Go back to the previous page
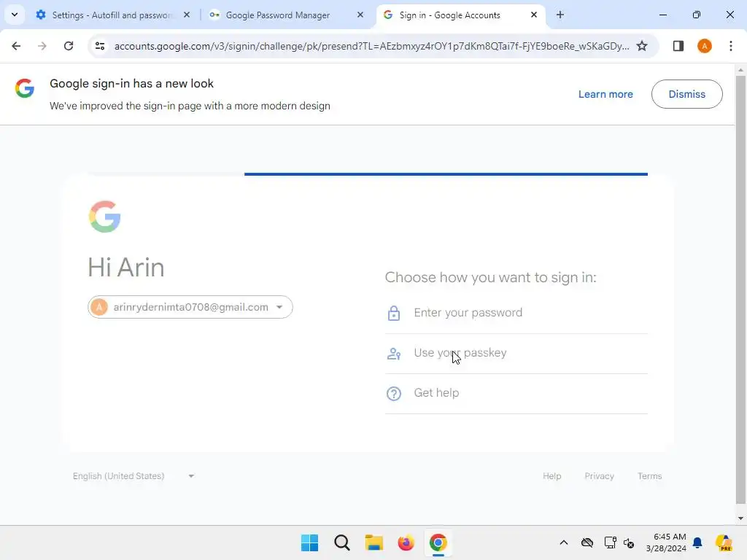The image size is (747, 560). [16, 46]
